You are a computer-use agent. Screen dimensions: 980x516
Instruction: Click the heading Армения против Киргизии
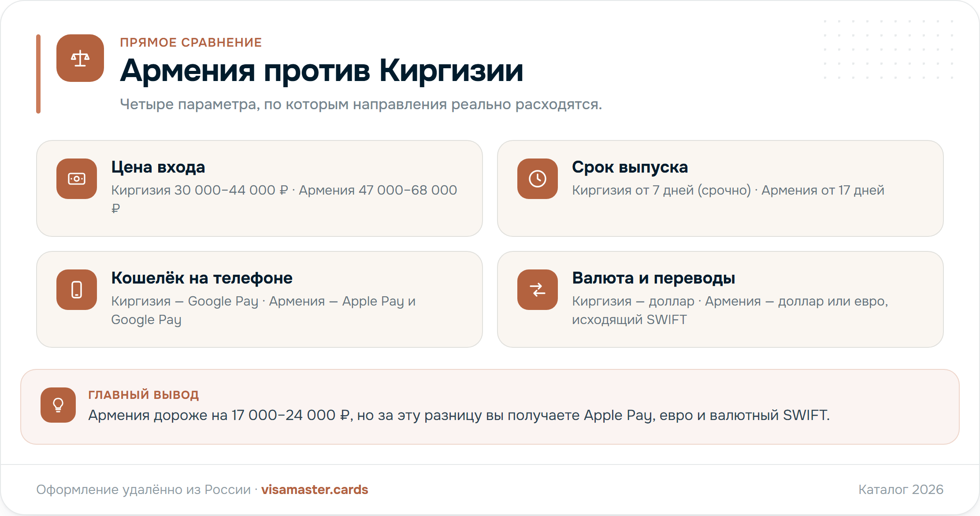[322, 70]
